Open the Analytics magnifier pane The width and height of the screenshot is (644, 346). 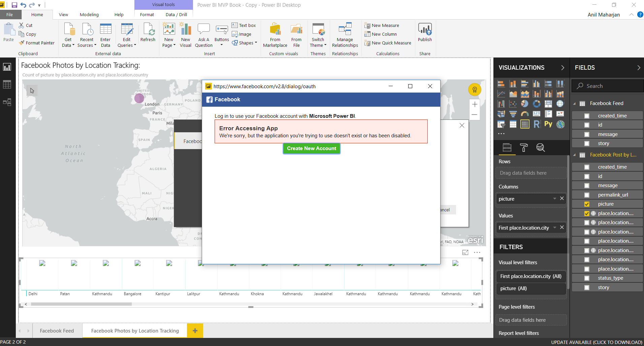pos(540,147)
